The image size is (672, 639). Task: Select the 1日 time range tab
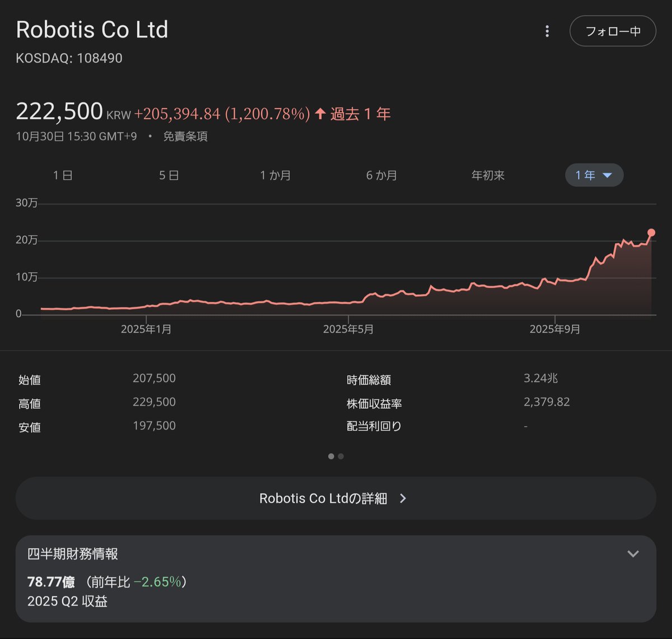63,175
